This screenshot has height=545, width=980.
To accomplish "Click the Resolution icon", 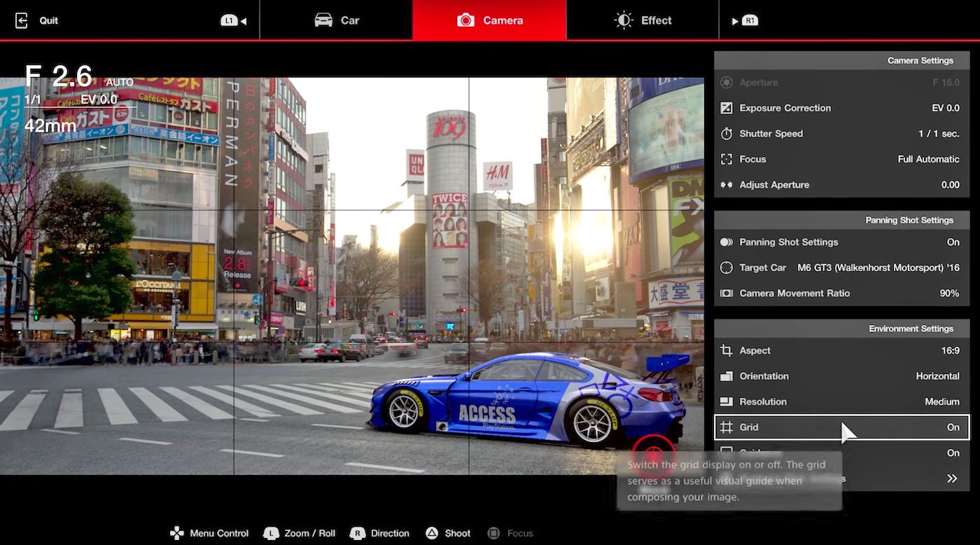I will [x=727, y=401].
